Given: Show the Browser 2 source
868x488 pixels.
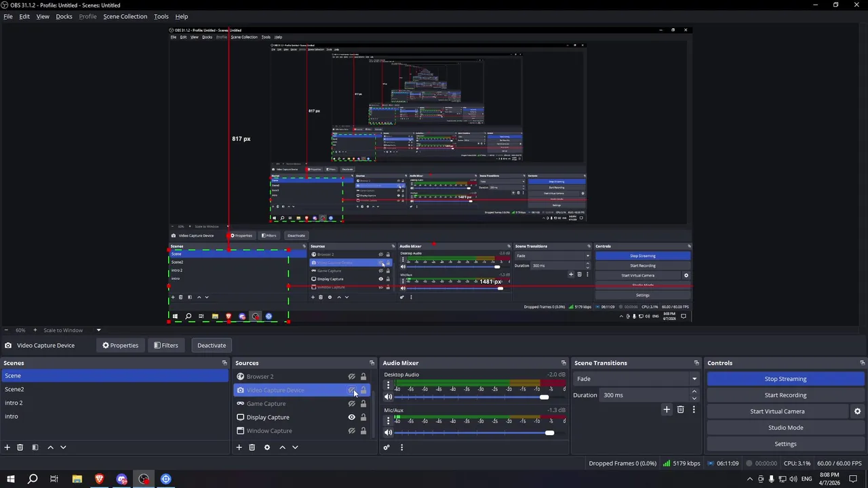Looking at the screenshot, I should (x=351, y=377).
